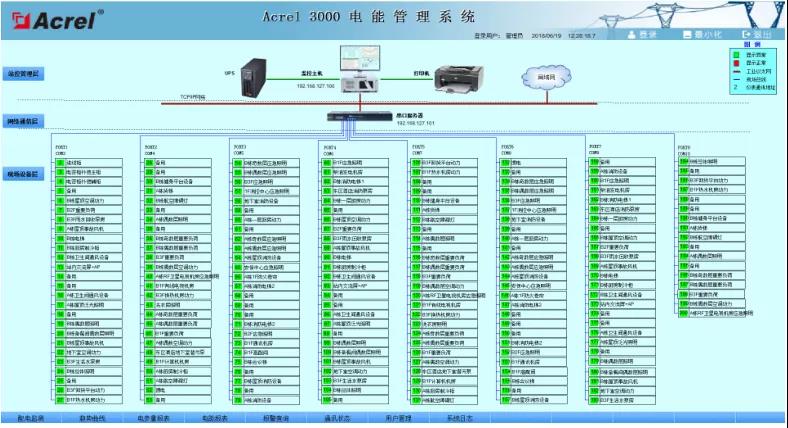Screen dimensions: 788x428
Task: Click the PORT3 column header
Action: coord(240,147)
